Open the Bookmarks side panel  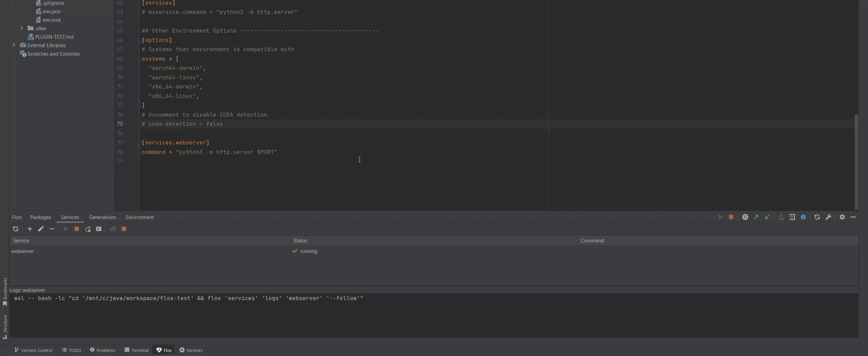(5, 292)
